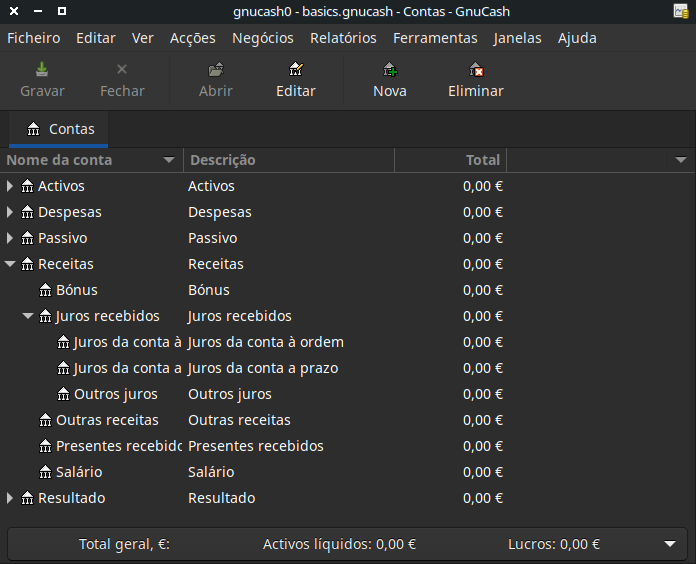This screenshot has width=696, height=564.
Task: Click the bank icon of Outros juros
Action: (x=63, y=394)
